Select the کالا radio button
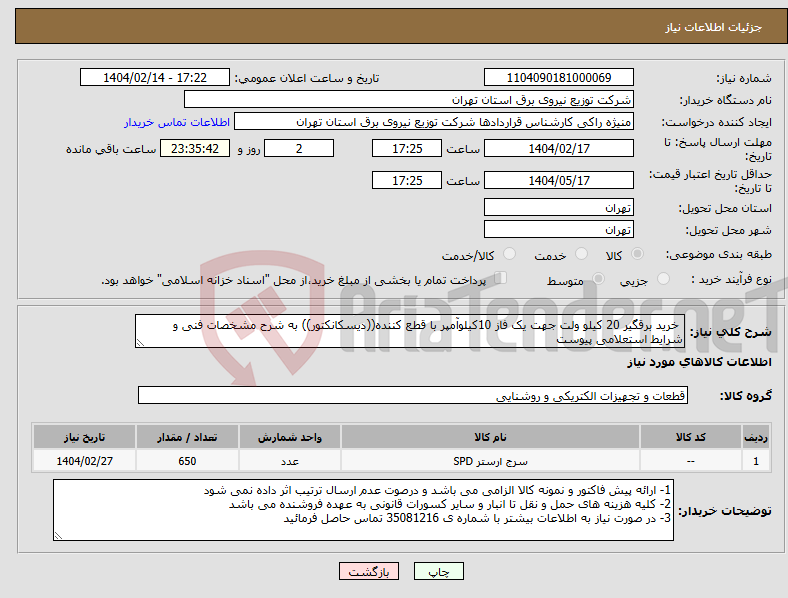 tap(637, 254)
